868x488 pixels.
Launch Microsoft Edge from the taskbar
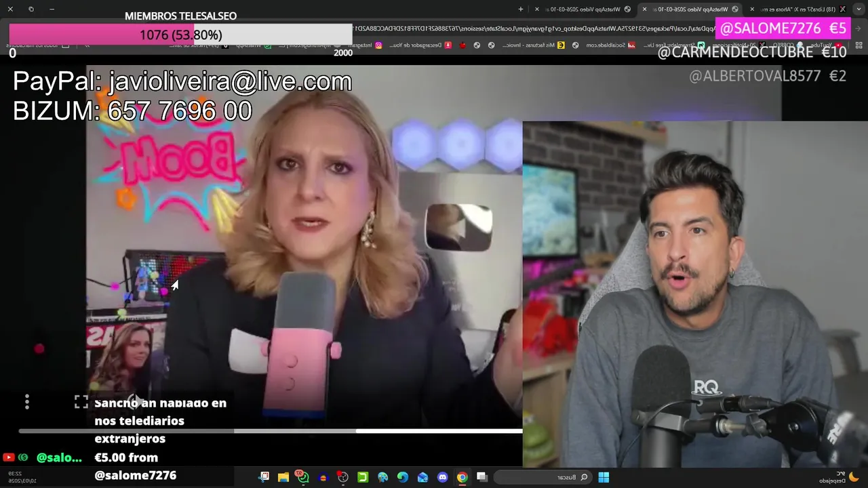coord(403,477)
